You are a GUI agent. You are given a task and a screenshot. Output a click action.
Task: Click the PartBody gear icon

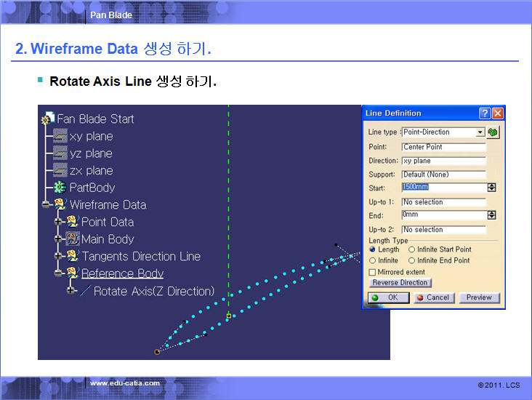[x=59, y=188]
